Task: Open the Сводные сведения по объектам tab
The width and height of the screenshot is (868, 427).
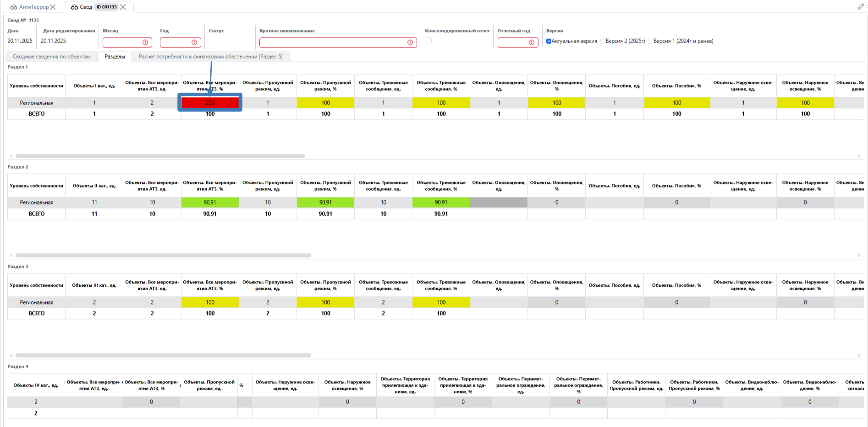Action: click(x=51, y=57)
